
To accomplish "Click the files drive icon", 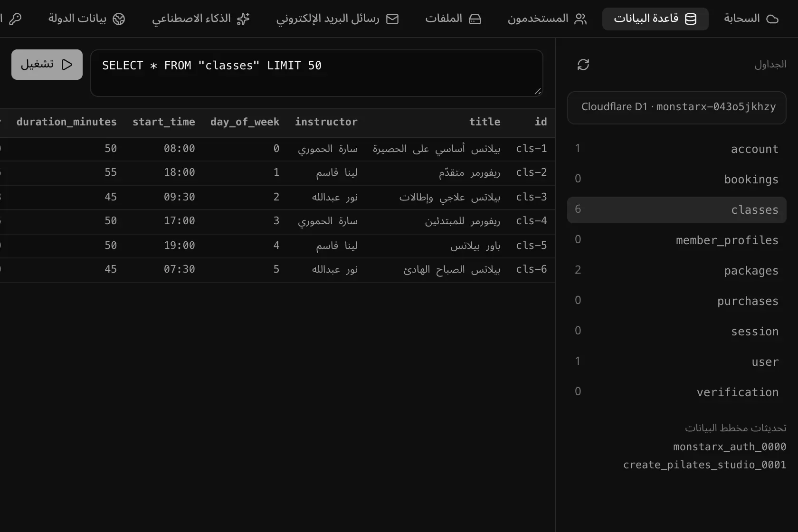I will (x=475, y=19).
